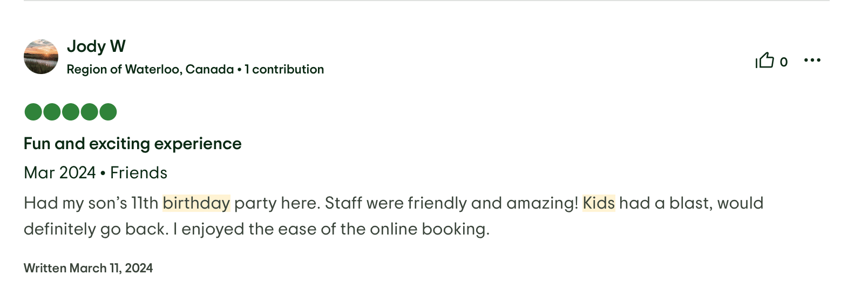Click the highlighted word 'Kids'
The width and height of the screenshot is (868, 281).
click(599, 203)
